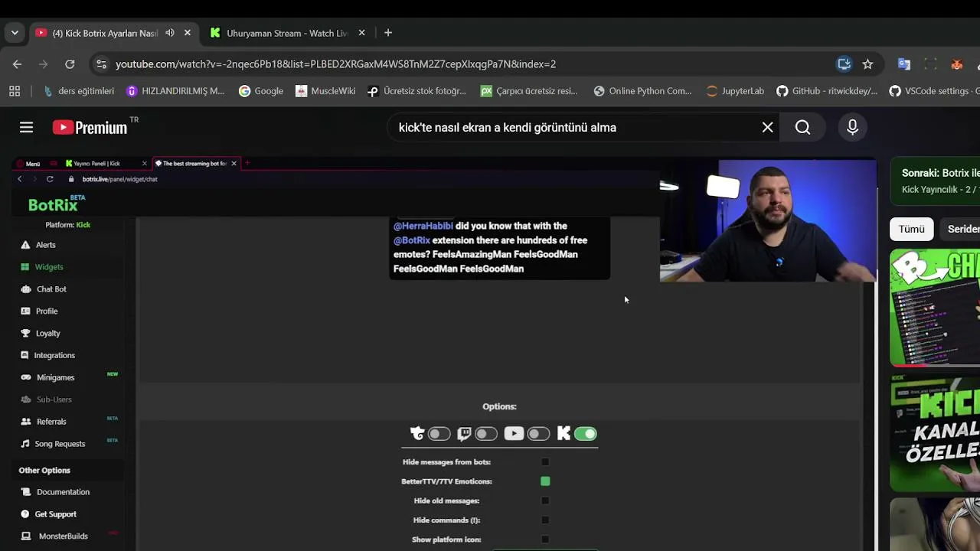Click the Alerts warning icon in BotRix
Screen dimensions: 980x551
pos(26,245)
